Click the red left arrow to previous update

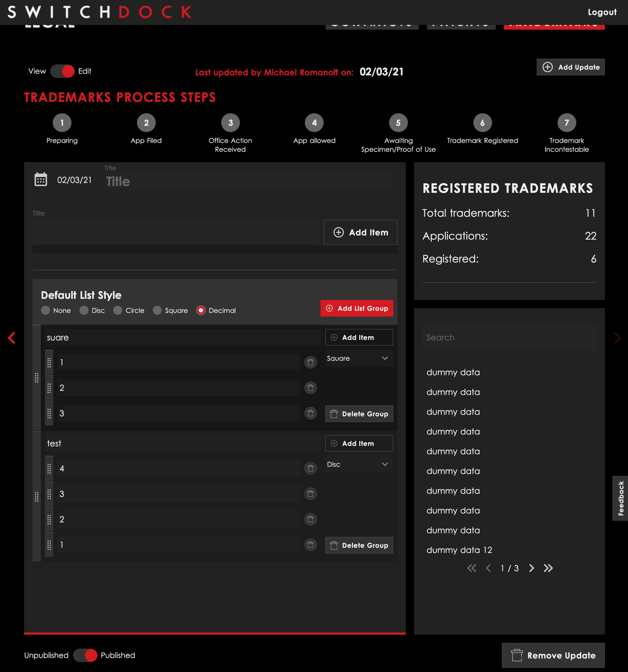coord(12,338)
